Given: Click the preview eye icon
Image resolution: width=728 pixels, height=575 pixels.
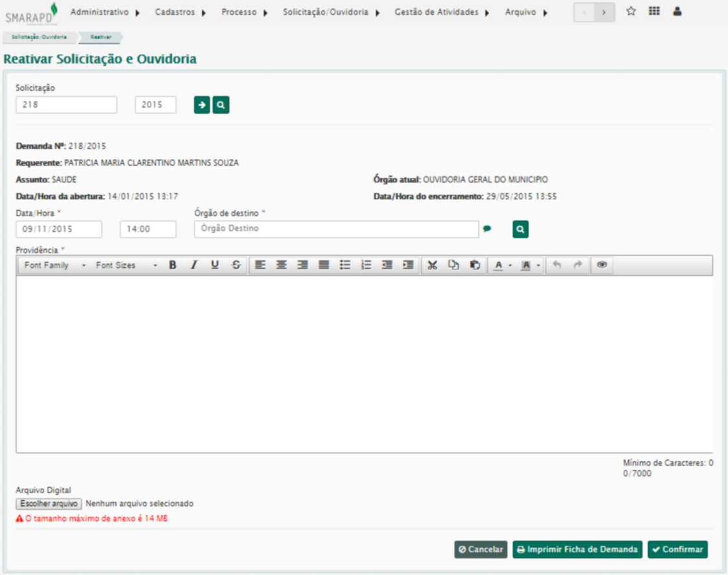Looking at the screenshot, I should [x=601, y=265].
